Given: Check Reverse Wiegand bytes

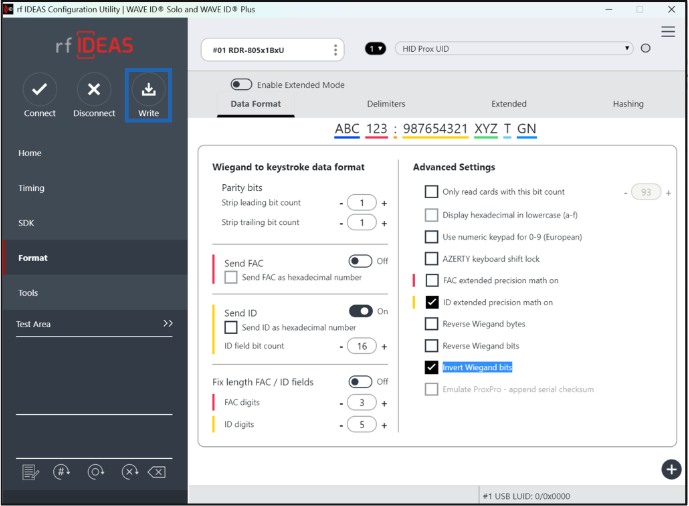Looking at the screenshot, I should tap(432, 324).
